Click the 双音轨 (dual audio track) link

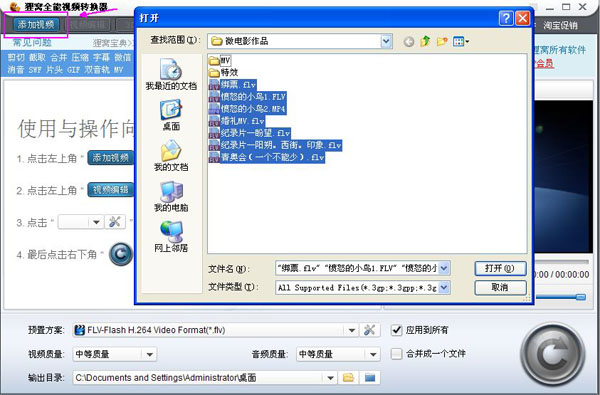pos(97,70)
